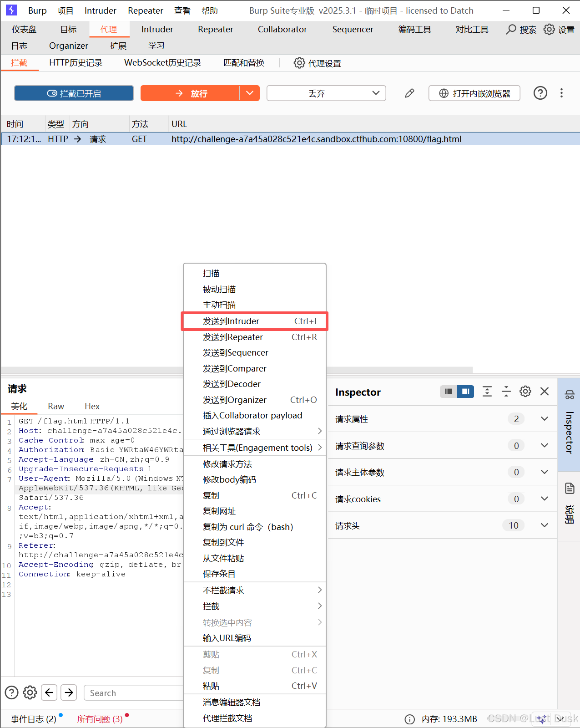Switch Inspector to right-docked layout icon
This screenshot has width=580, height=728.
465,392
